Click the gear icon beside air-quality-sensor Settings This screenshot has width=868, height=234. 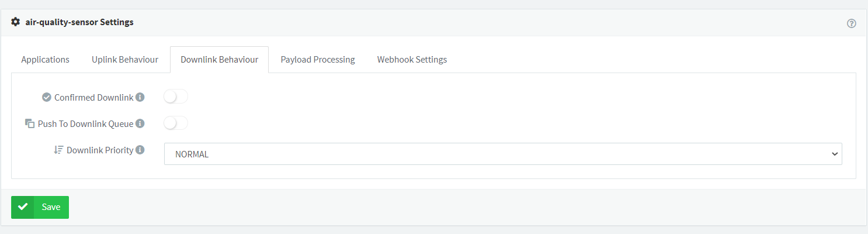[16, 22]
